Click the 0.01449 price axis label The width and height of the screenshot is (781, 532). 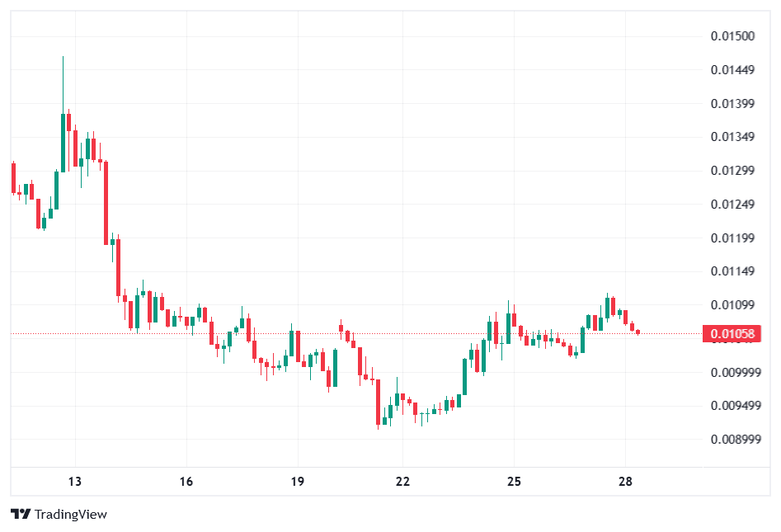[732, 69]
